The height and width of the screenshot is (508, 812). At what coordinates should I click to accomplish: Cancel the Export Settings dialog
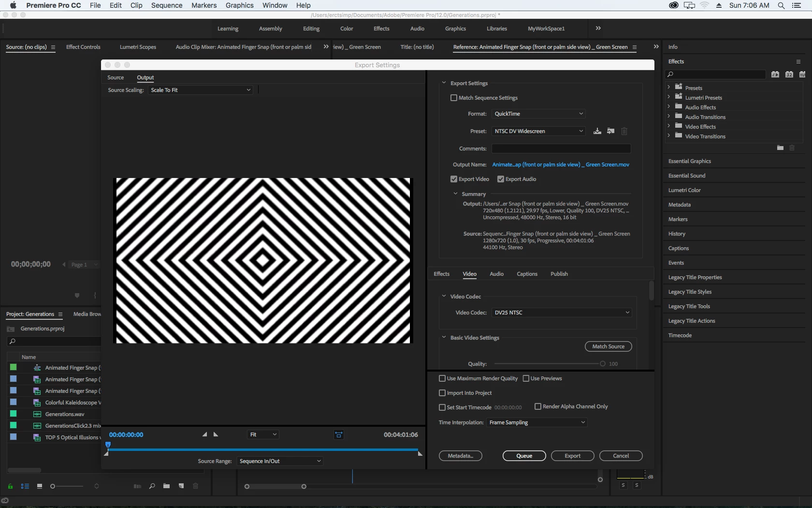[x=621, y=456]
